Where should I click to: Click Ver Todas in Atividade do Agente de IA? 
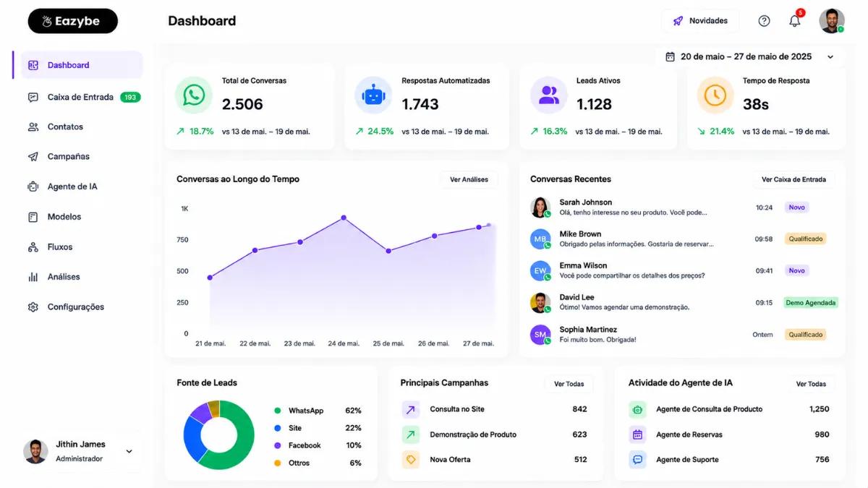(811, 384)
